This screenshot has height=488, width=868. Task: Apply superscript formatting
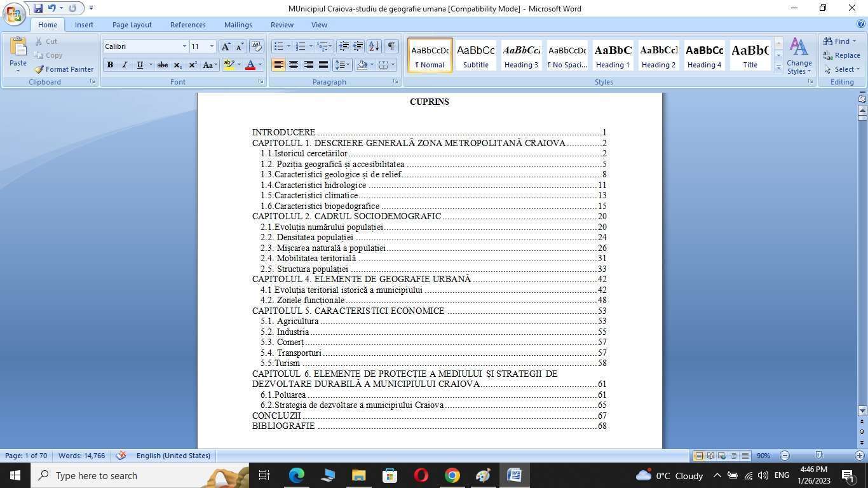[193, 65]
